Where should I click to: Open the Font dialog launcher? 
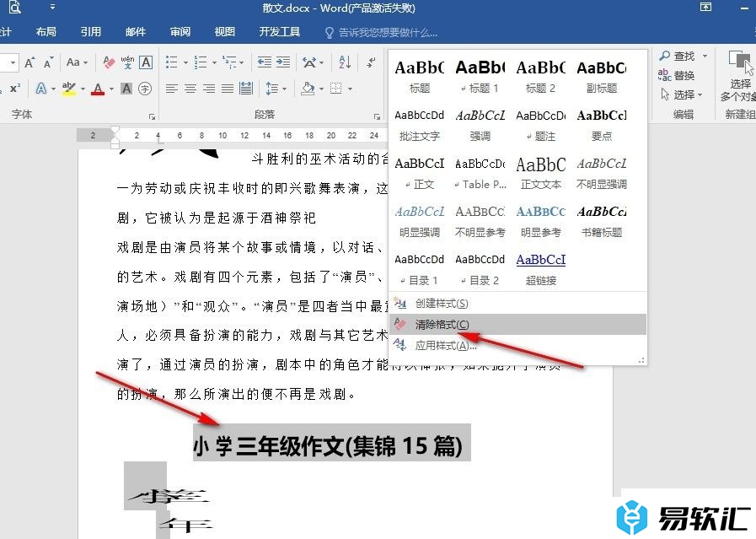click(x=152, y=116)
